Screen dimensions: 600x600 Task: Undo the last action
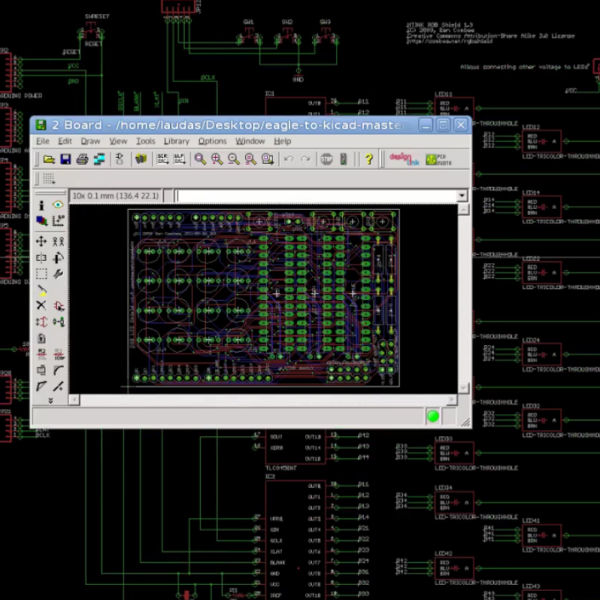[x=289, y=159]
